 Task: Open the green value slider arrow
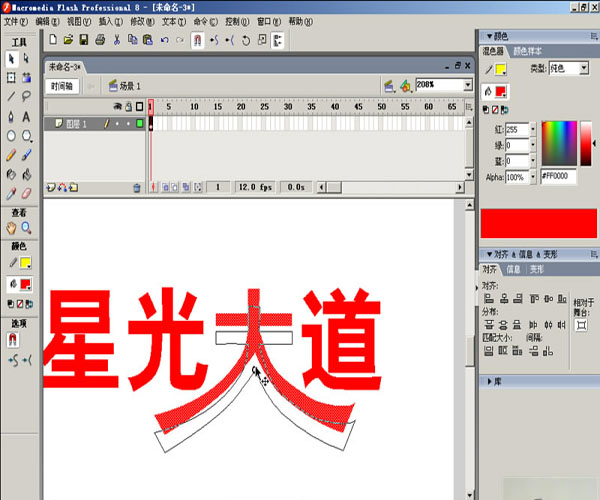[533, 145]
